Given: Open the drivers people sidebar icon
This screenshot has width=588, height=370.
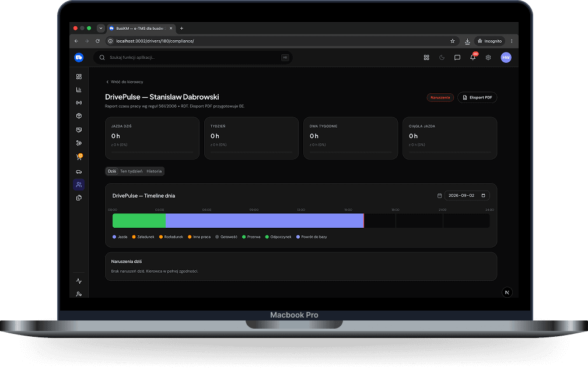Looking at the screenshot, I should 79,185.
